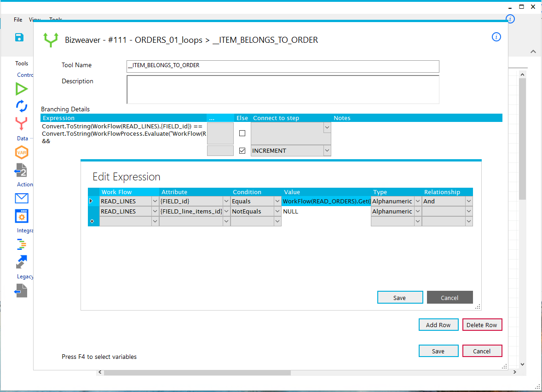The width and height of the screenshot is (542, 392).
Task: Open Condition dropdown showing NotEquals
Action: pos(277,211)
